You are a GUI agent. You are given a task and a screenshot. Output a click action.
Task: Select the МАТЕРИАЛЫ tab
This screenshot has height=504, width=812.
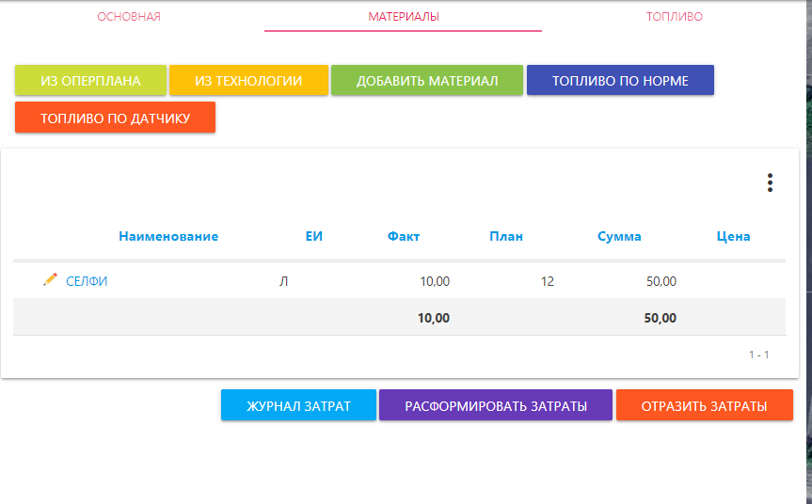coord(403,17)
